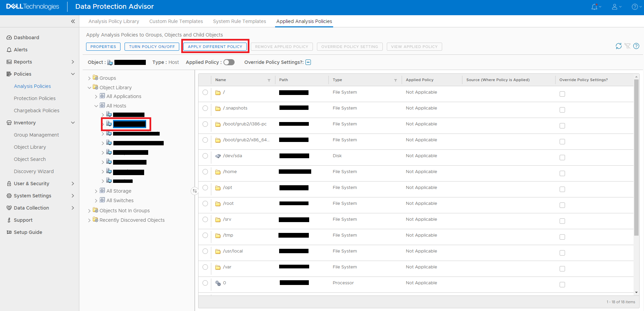
Task: Click Apply Different Policy button
Action: coord(215,47)
